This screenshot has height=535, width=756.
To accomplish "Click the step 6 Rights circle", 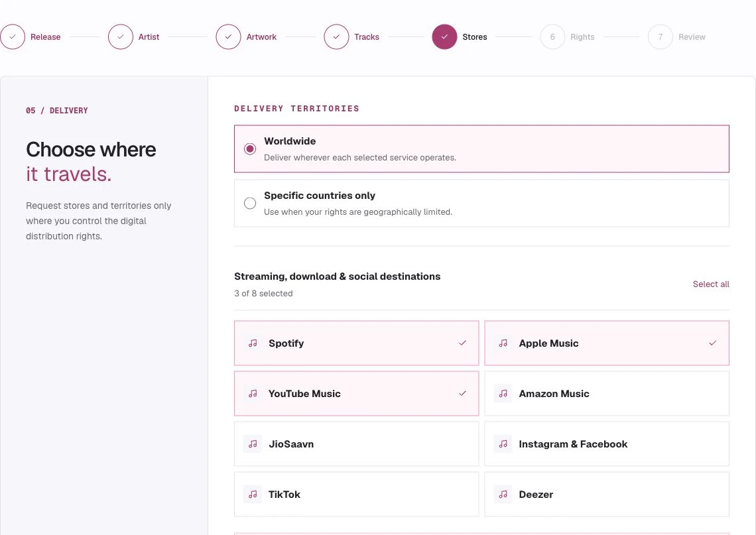I will point(552,36).
